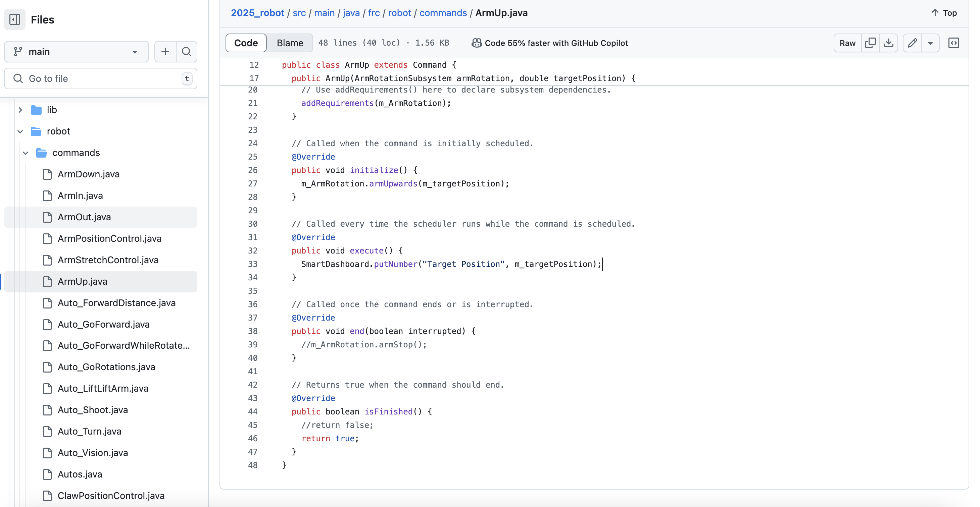Click line number 33 in the gutter
The height and width of the screenshot is (507, 980).
[x=253, y=264]
